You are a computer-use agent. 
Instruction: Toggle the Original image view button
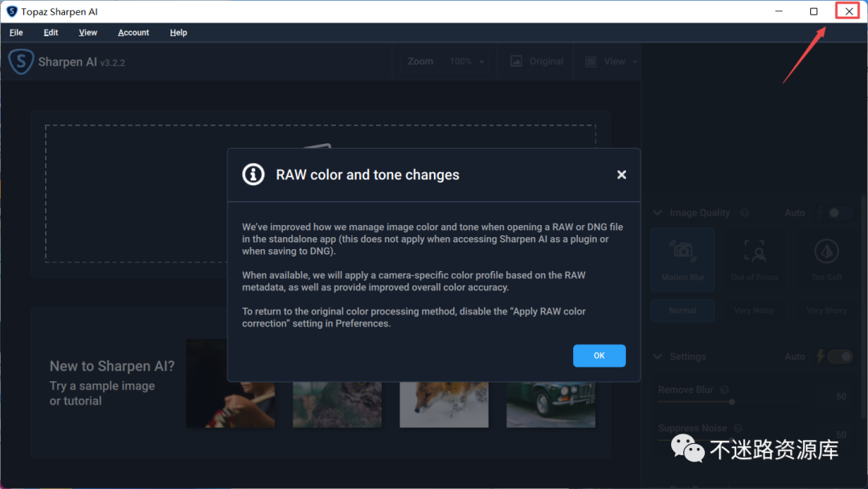[x=537, y=61]
